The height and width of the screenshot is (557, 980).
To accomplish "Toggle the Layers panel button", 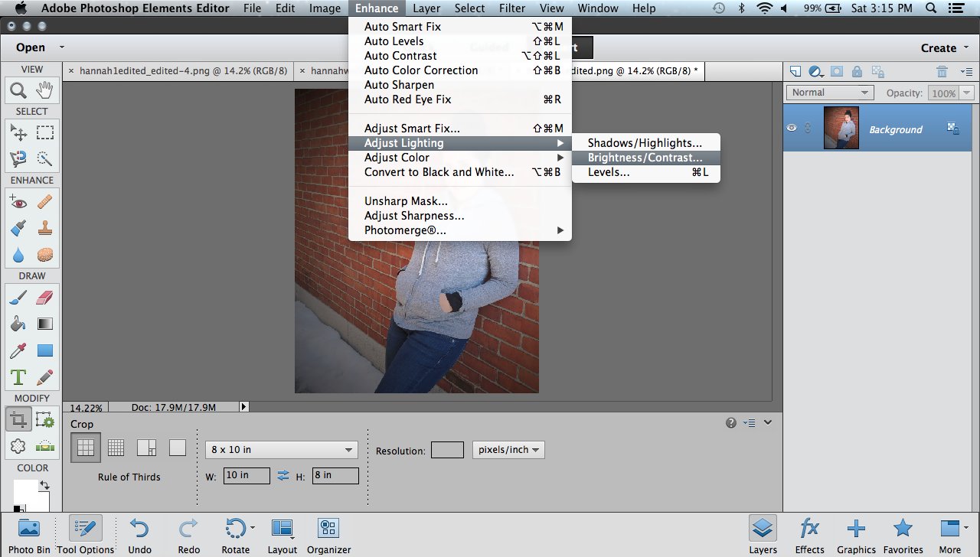I will coord(762,535).
